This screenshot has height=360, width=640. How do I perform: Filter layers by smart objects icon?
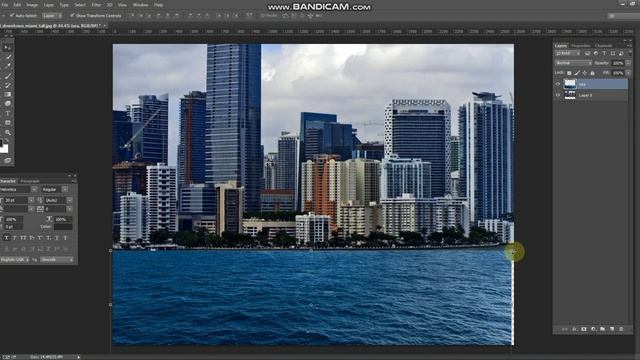pyautogui.click(x=621, y=53)
